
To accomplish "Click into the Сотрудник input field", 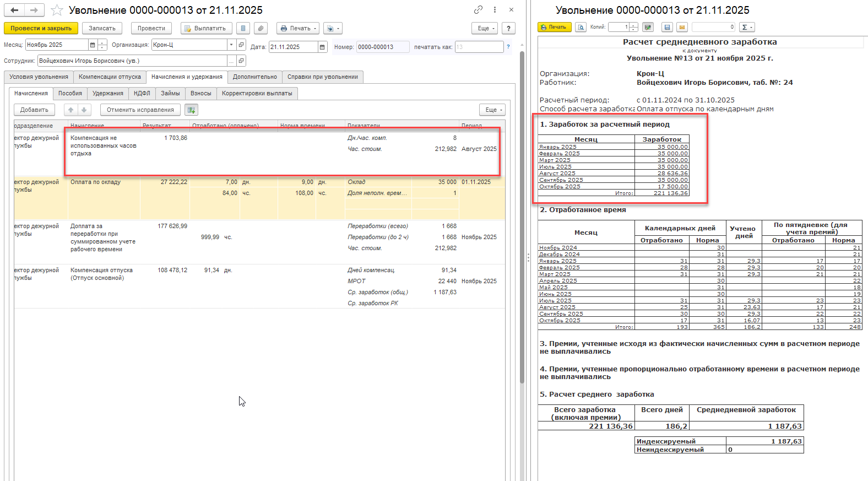I will [x=132, y=61].
